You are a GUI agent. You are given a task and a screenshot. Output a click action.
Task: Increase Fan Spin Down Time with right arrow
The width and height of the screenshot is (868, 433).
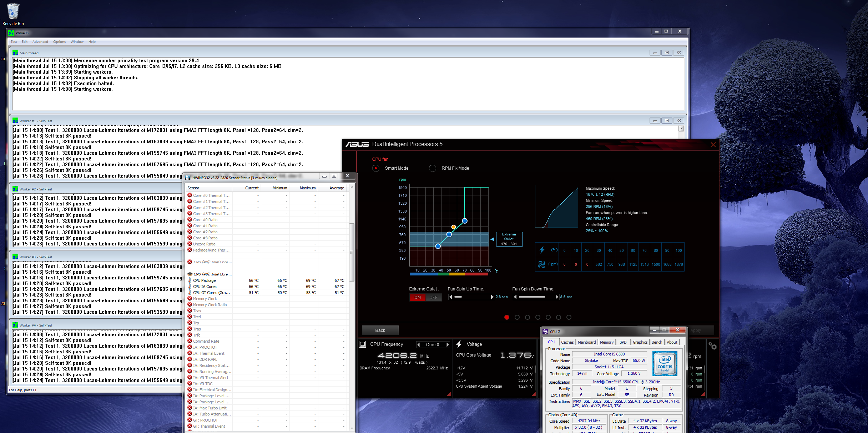pos(557,297)
